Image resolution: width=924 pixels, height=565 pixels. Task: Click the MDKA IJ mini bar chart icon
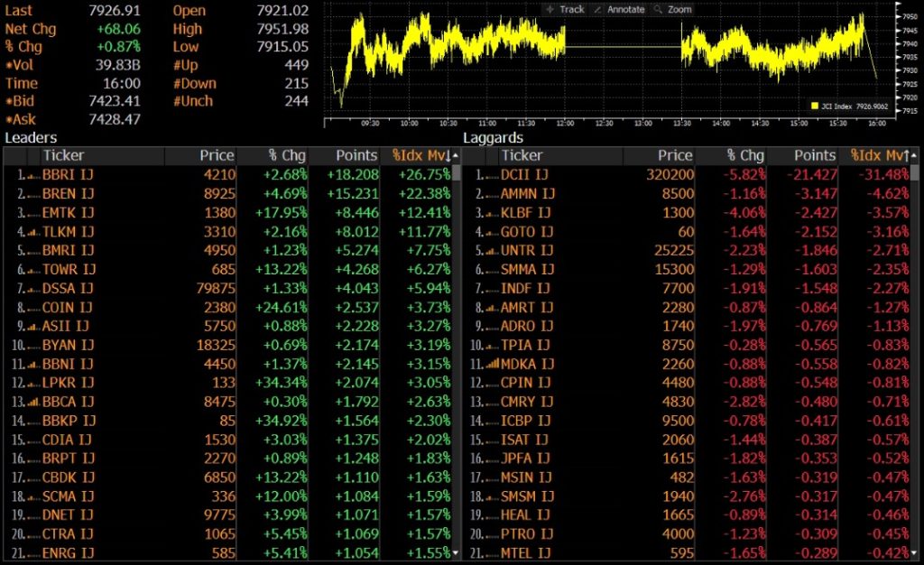tap(492, 364)
